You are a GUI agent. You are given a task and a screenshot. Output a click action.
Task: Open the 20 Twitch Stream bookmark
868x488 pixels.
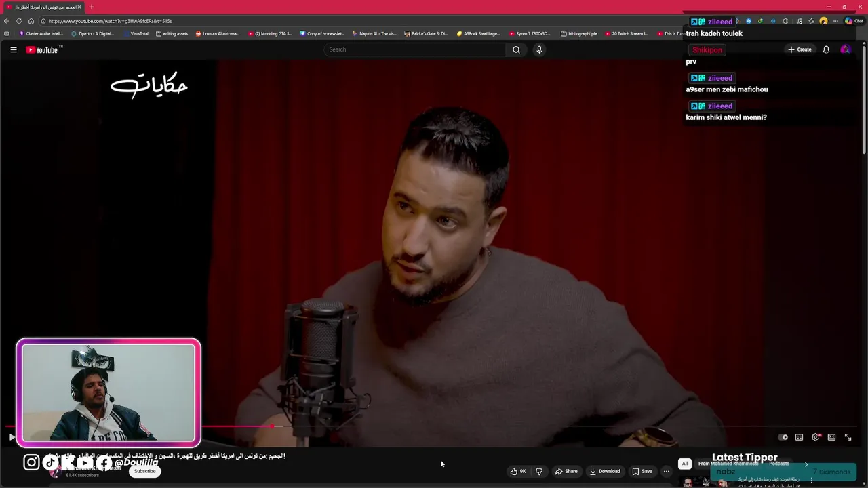tap(627, 33)
